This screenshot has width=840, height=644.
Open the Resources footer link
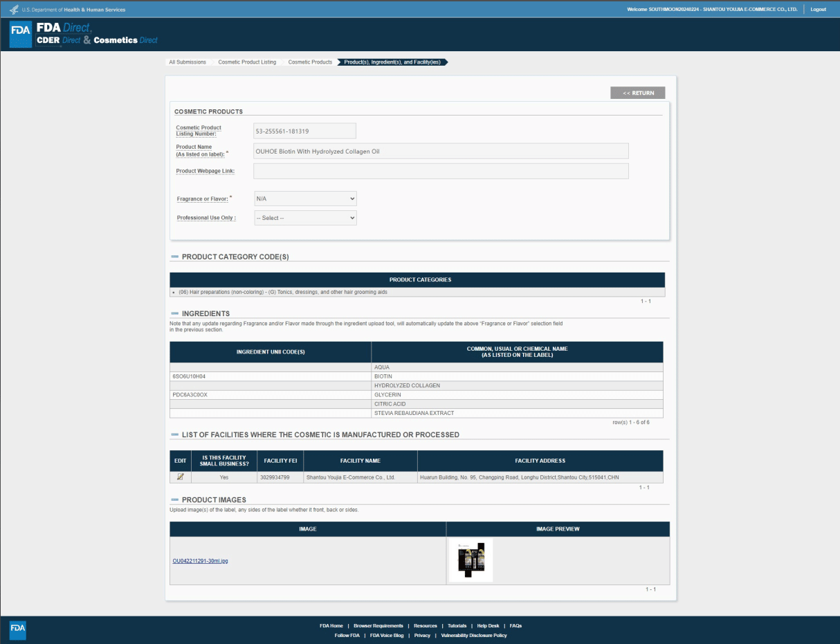(426, 625)
